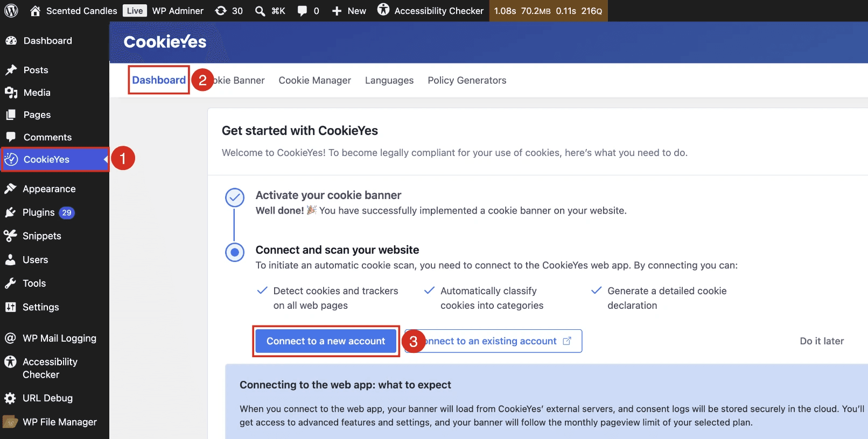Viewport: 868px width, 439px height.
Task: Click the Accessibility Checker icon in sidebar
Action: (x=10, y=362)
